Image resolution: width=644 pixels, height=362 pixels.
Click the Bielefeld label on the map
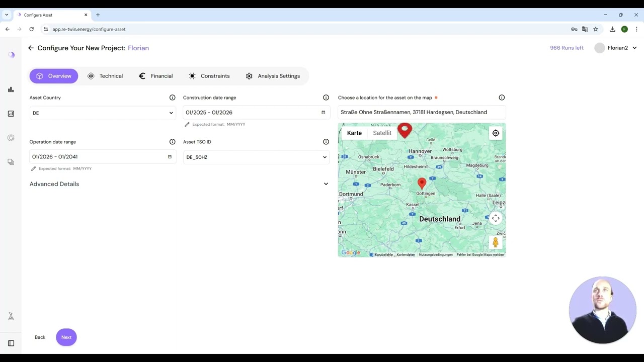coord(383,169)
